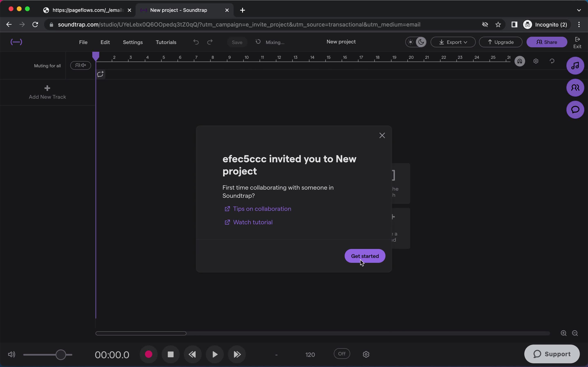Toggle mute for all tracks

click(x=80, y=65)
